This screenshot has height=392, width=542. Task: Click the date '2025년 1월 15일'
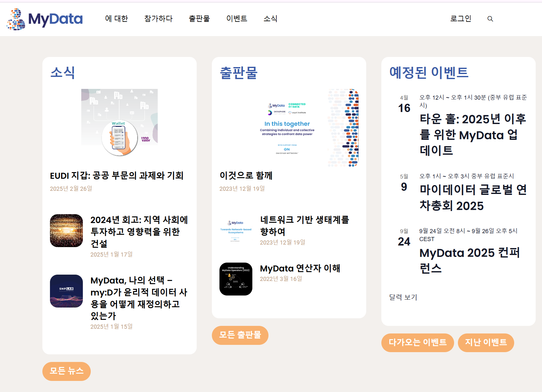112,327
